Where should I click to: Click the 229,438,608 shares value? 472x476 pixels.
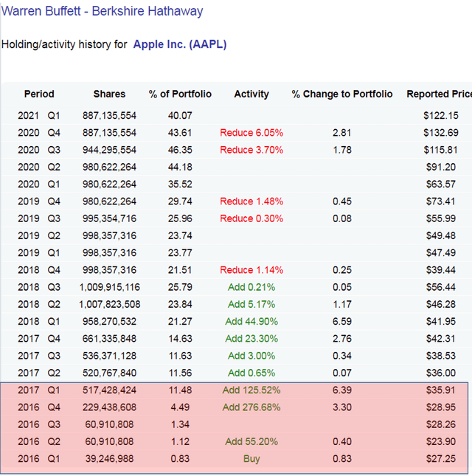point(109,407)
